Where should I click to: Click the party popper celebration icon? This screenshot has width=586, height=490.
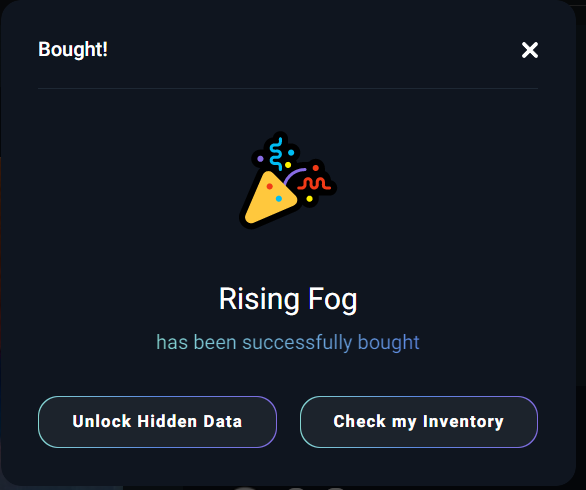point(288,180)
